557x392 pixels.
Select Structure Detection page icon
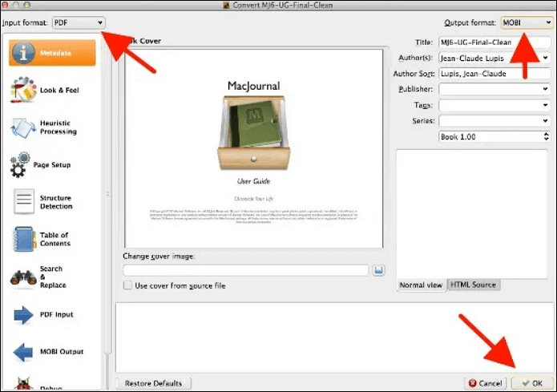24,201
